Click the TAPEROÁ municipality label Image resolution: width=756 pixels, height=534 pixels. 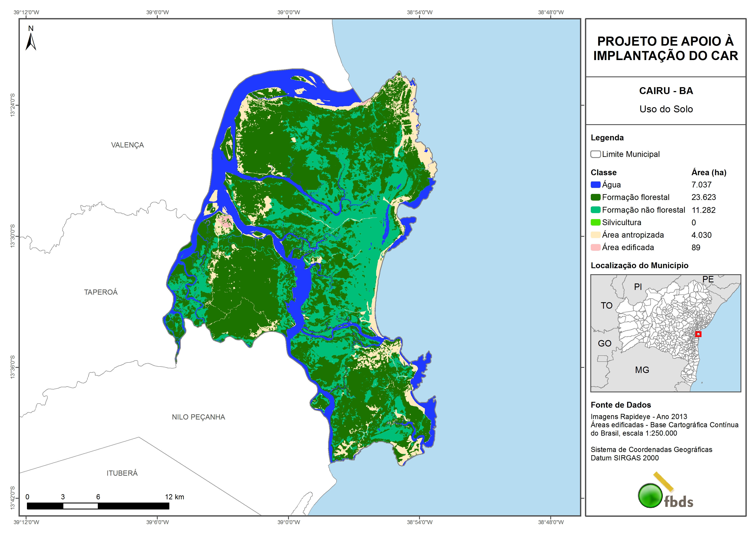click(x=101, y=292)
